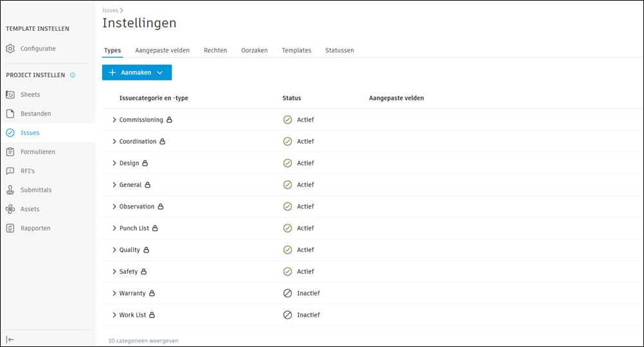Image resolution: width=644 pixels, height=347 pixels.
Task: Collapse the sidebar with arrow icon
Action: (11, 339)
